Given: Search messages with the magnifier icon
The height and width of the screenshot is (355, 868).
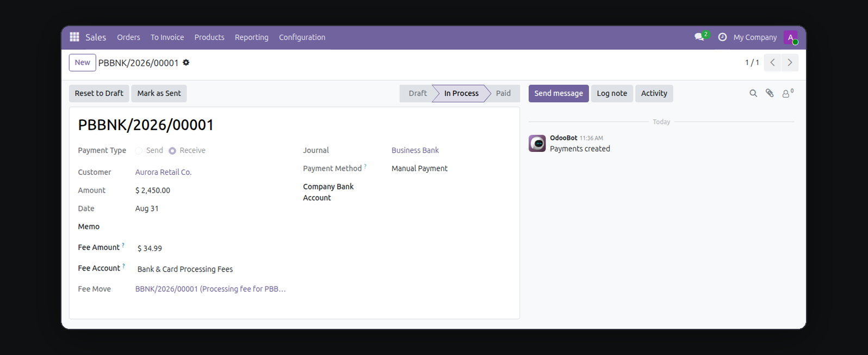Looking at the screenshot, I should pyautogui.click(x=753, y=93).
